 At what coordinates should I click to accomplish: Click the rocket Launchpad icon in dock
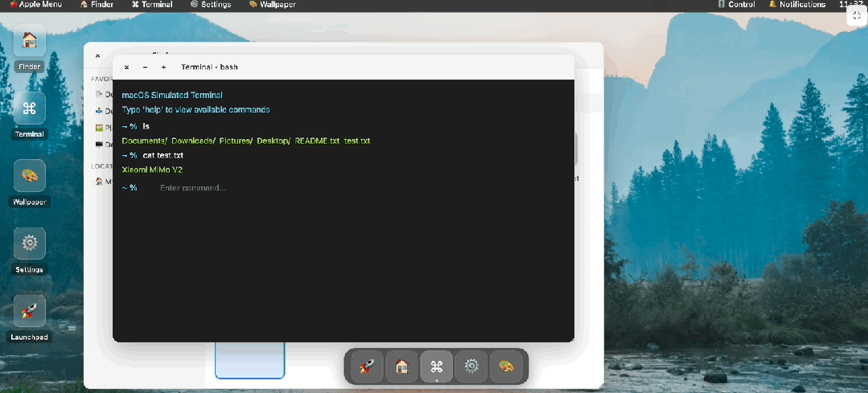tap(366, 366)
